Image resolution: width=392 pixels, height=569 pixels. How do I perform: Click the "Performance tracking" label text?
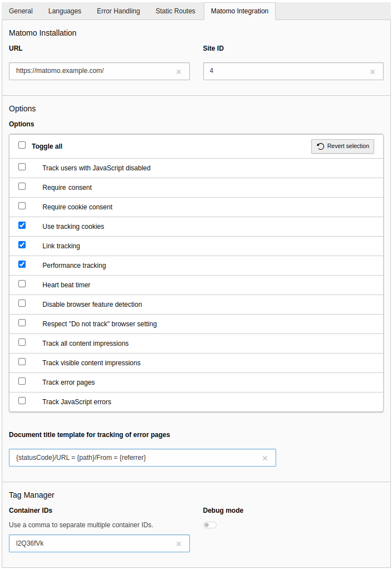click(74, 266)
